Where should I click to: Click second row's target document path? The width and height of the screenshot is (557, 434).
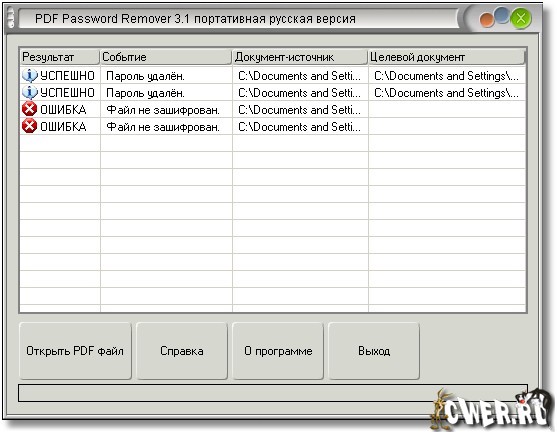click(447, 93)
